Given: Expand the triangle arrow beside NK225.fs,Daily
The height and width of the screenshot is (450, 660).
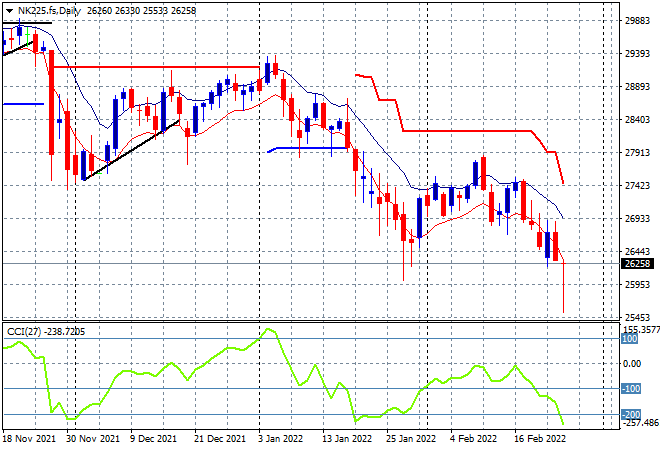Looking at the screenshot, I should [9, 11].
